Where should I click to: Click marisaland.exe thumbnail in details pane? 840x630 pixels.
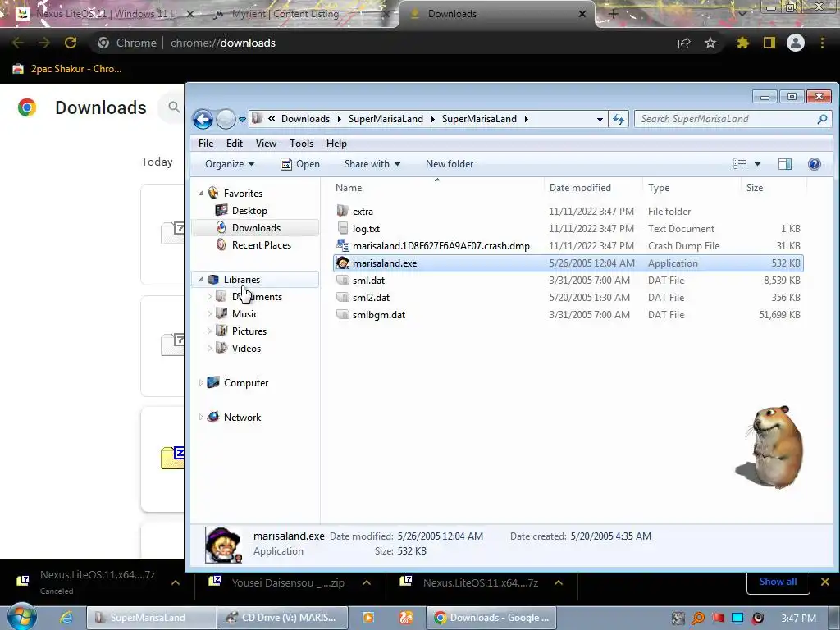pos(223,545)
